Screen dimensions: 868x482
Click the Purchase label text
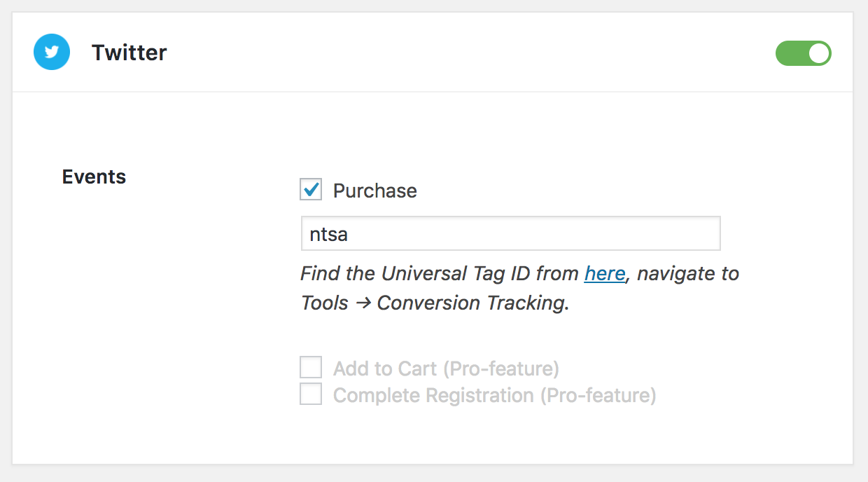375,190
